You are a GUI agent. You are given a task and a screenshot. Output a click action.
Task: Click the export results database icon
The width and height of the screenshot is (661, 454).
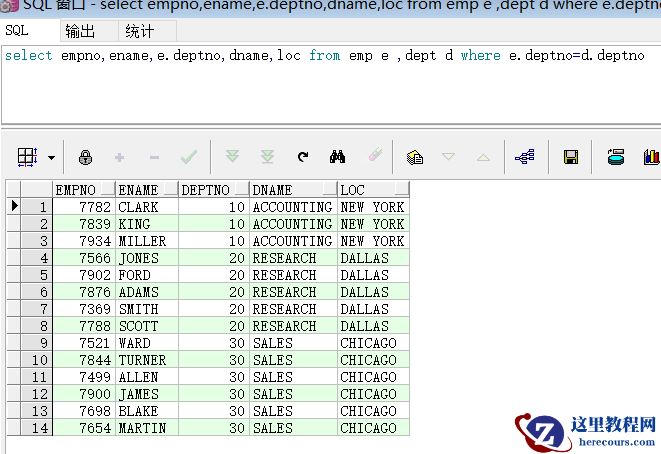click(x=616, y=157)
